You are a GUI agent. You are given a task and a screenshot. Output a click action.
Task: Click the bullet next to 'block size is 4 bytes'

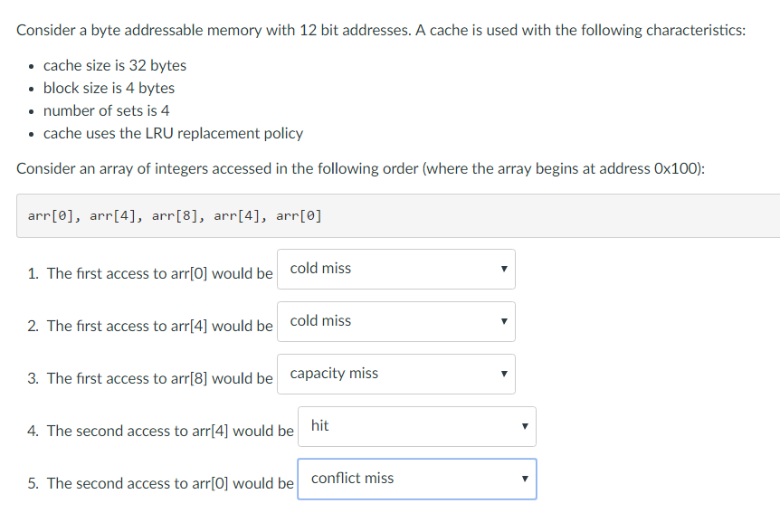pos(31,88)
